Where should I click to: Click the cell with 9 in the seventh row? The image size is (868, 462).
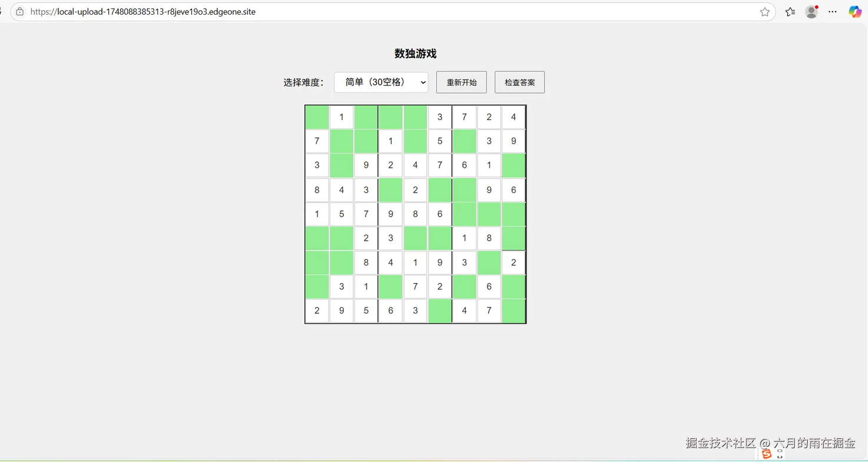[440, 262]
